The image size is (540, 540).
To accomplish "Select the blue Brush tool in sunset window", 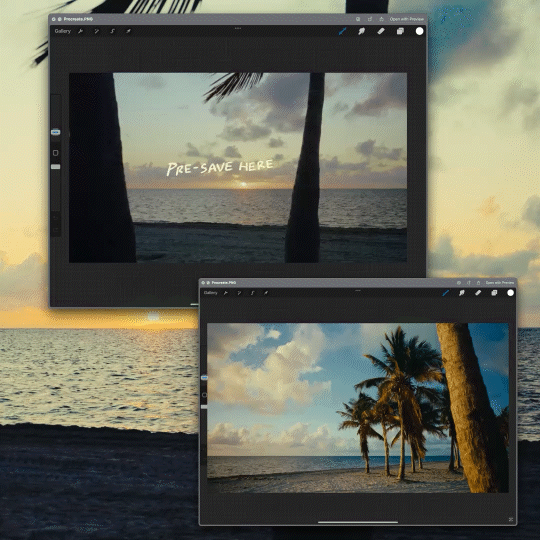I will point(342,31).
